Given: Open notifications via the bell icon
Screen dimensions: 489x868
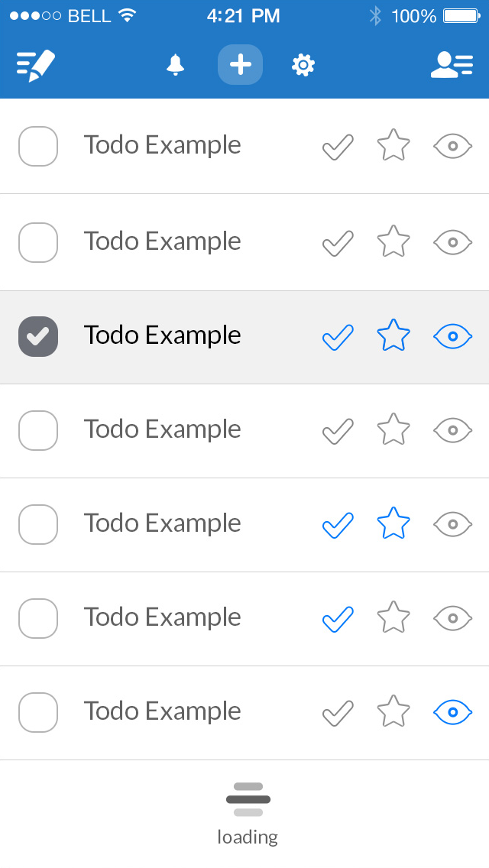Looking at the screenshot, I should [x=175, y=65].
